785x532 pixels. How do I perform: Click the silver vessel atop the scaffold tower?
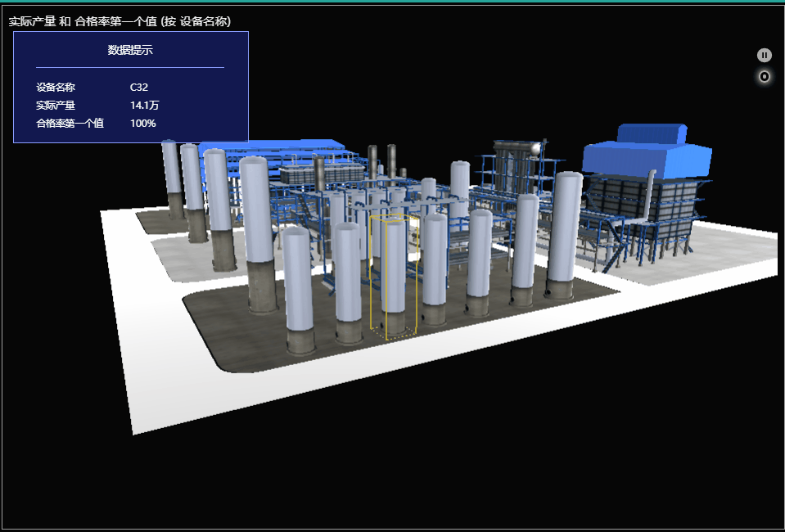pyautogui.click(x=535, y=148)
